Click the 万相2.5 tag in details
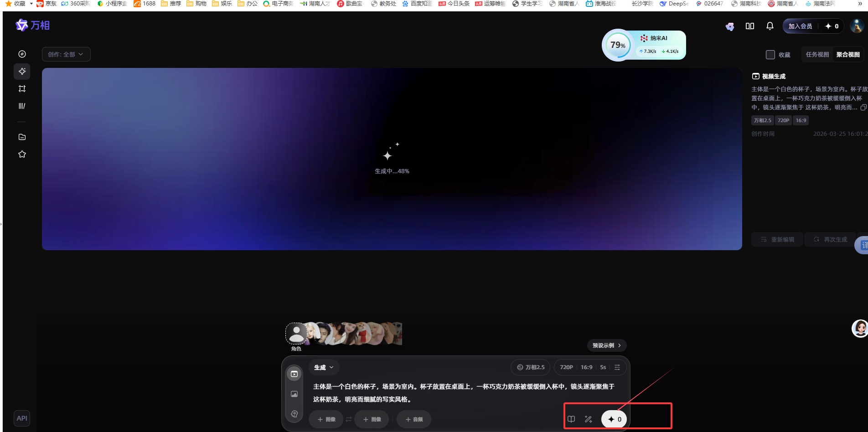This screenshot has width=868, height=432. click(x=762, y=120)
